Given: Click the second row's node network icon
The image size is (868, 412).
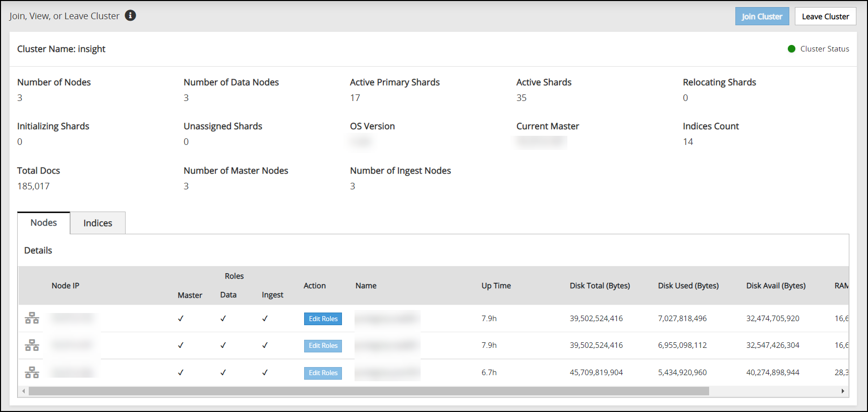Looking at the screenshot, I should pos(32,345).
